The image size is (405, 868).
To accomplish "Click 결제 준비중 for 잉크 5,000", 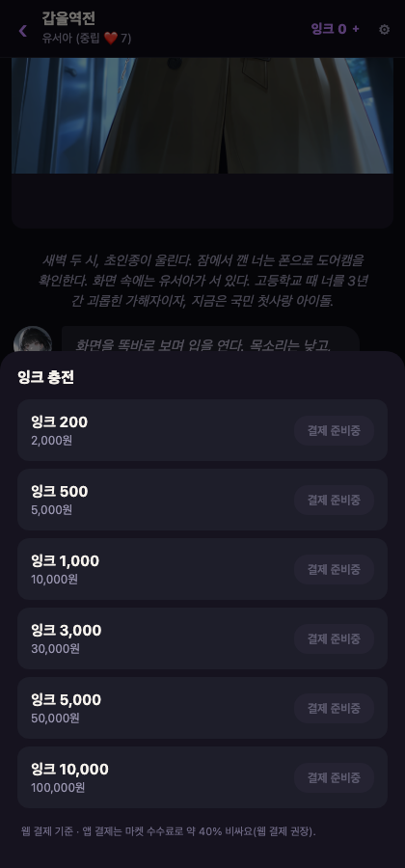I will click(335, 708).
